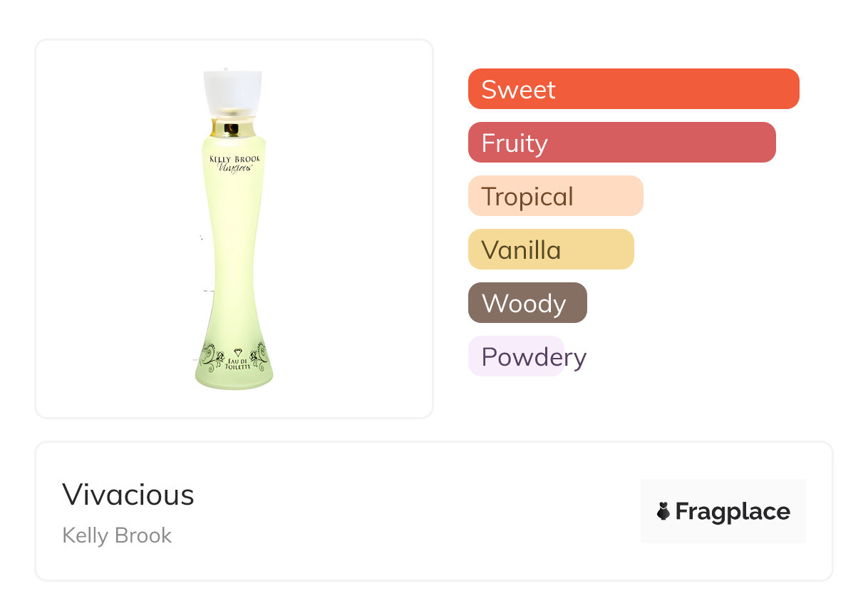Viewport: 868px width, 616px height.
Task: Click the frosted white bottle cap
Action: 232,93
